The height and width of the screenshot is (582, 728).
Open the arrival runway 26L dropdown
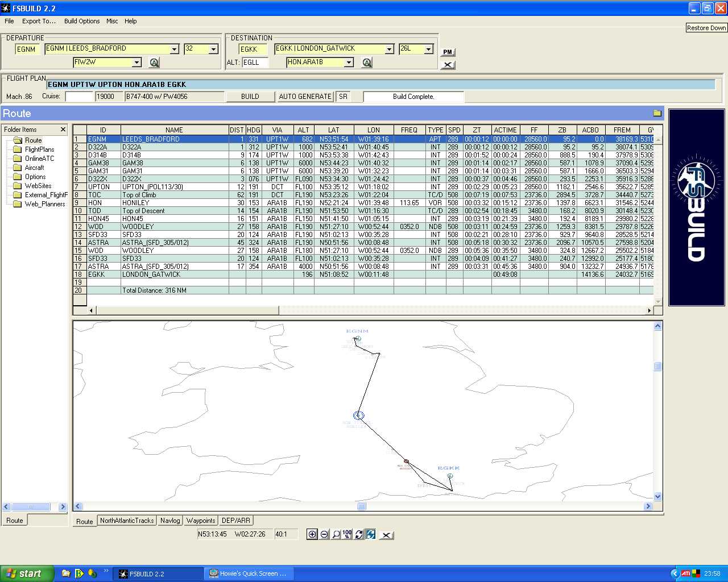(x=429, y=49)
